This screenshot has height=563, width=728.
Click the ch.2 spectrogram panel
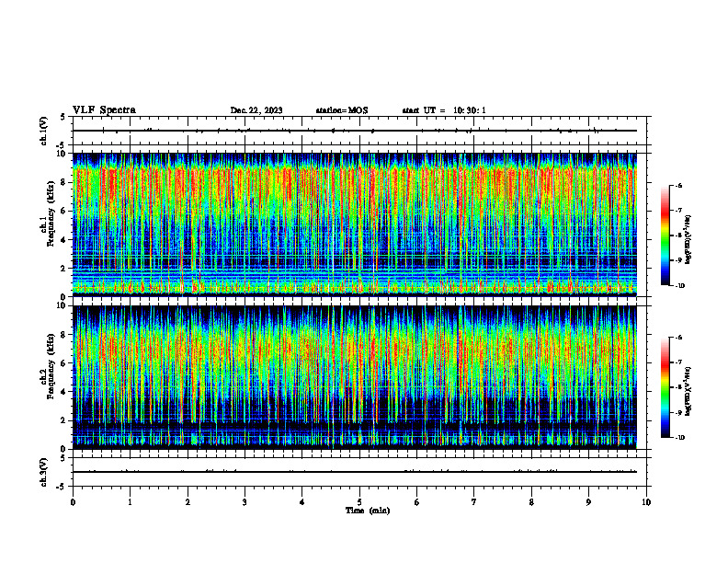[x=355, y=377]
